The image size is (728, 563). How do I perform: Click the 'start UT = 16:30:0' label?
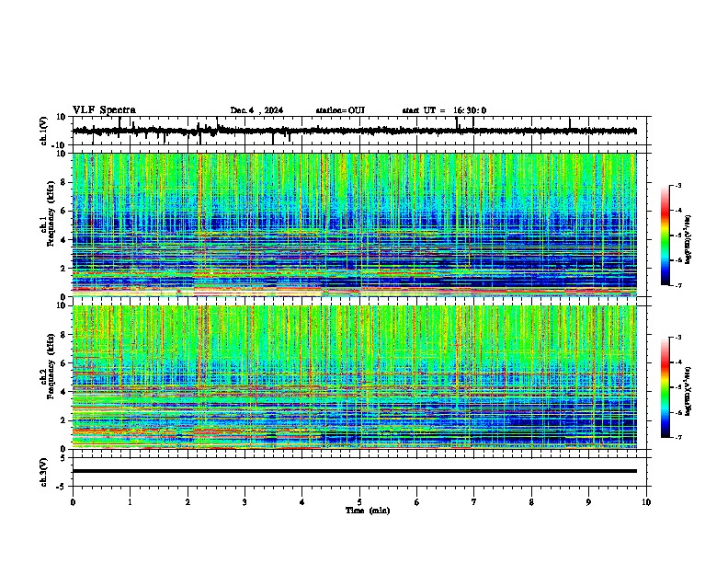pyautogui.click(x=444, y=110)
